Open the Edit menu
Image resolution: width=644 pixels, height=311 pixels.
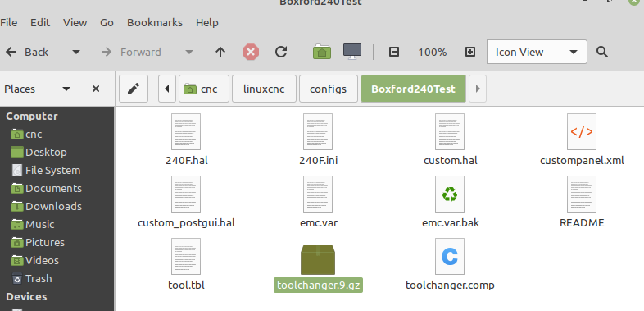(40, 23)
